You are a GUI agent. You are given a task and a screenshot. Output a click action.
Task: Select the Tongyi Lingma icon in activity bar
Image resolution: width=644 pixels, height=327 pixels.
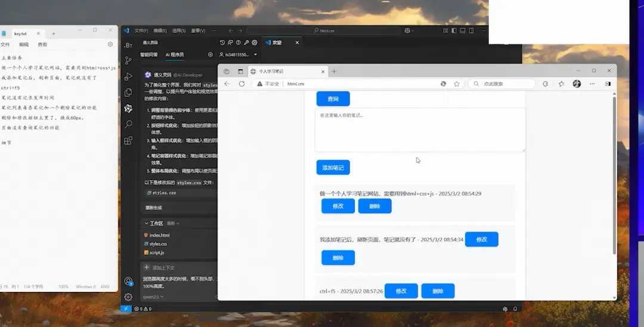click(128, 108)
